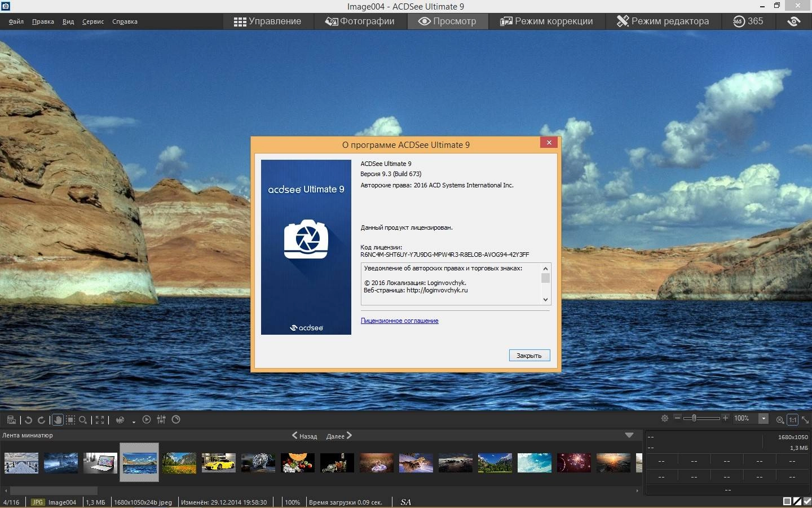Rotate the image right
The width and height of the screenshot is (812, 508).
coord(41,419)
